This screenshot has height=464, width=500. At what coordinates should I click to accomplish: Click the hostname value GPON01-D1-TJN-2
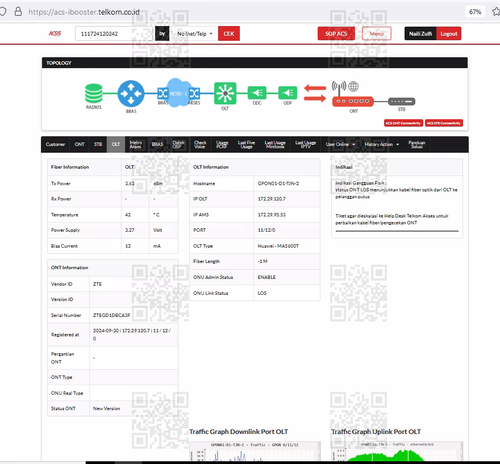point(278,183)
